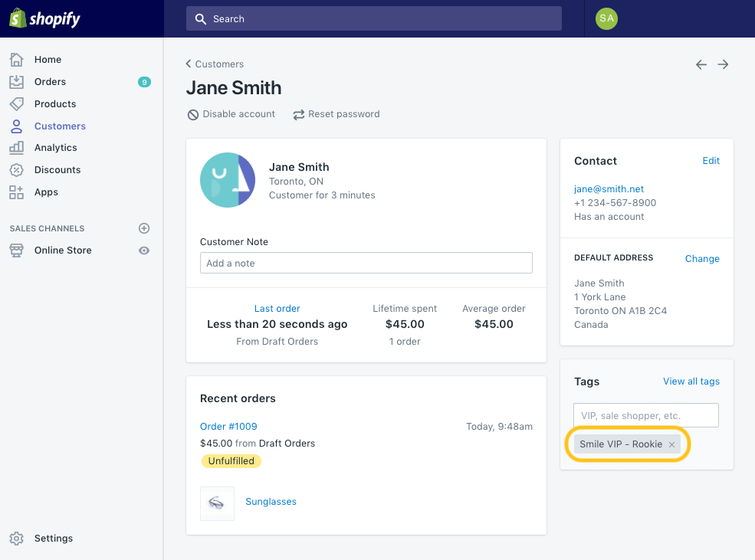Add a sales channel with plus icon
Image resolution: width=755 pixels, height=560 pixels.
144,228
